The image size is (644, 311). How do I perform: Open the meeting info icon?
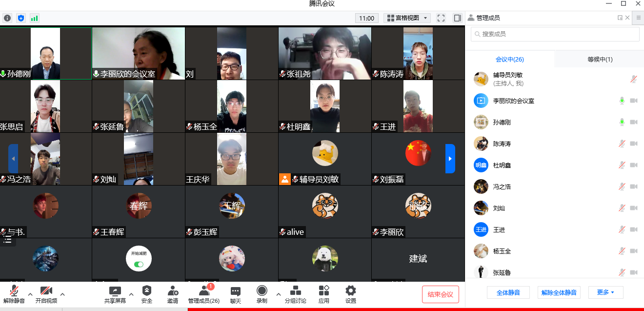pyautogui.click(x=7, y=18)
